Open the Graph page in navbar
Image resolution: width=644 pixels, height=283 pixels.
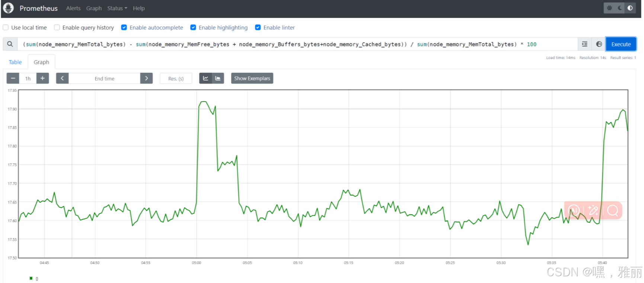[94, 8]
